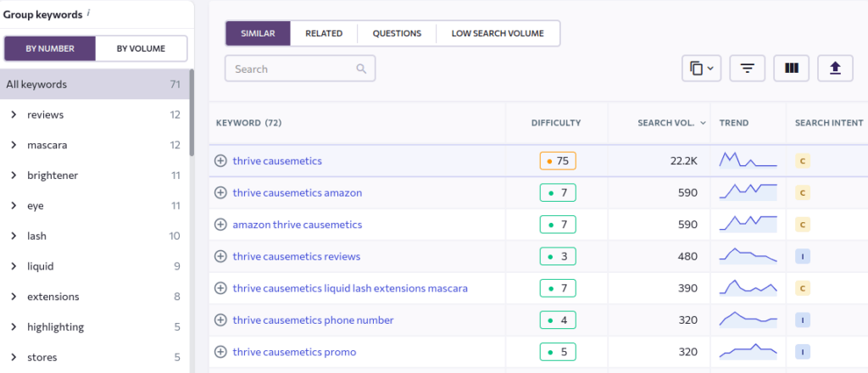868x373 pixels.
Task: Open 'thrive causemetics promo' keyword link
Action: coord(294,352)
